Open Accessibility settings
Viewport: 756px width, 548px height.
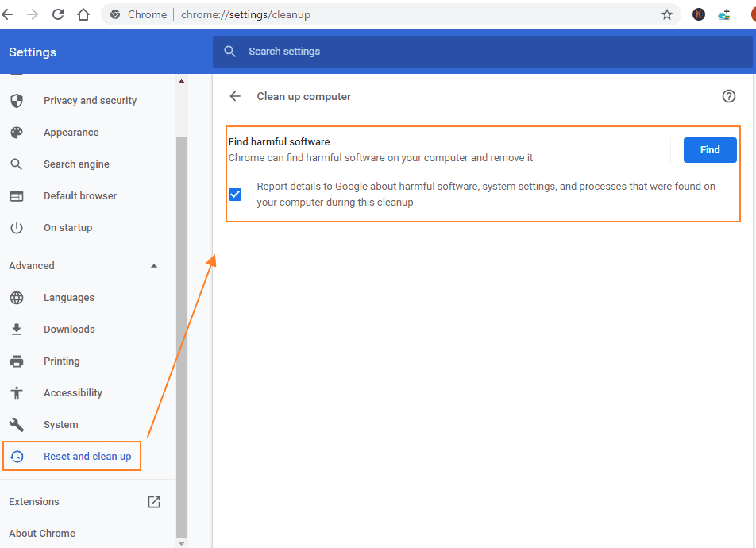[x=73, y=392]
